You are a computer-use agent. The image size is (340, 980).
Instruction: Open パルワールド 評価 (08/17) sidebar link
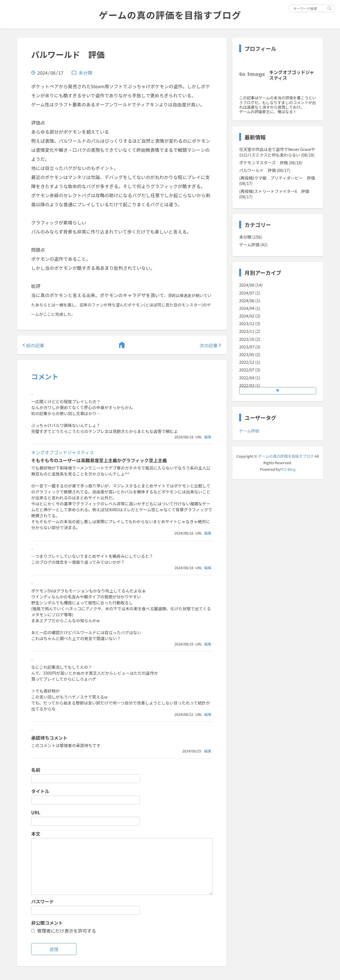[264, 171]
